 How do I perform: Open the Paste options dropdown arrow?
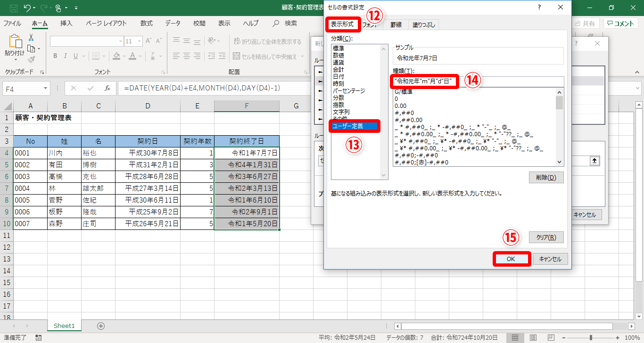(15, 59)
